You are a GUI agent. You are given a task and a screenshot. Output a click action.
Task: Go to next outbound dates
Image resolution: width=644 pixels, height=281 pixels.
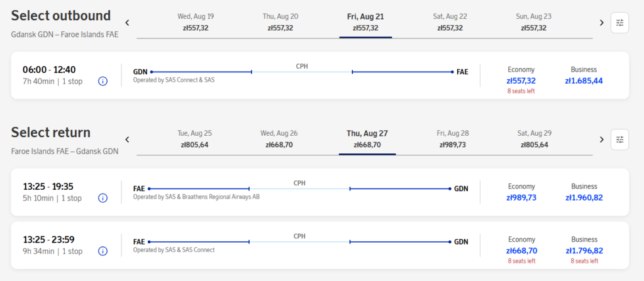point(601,23)
